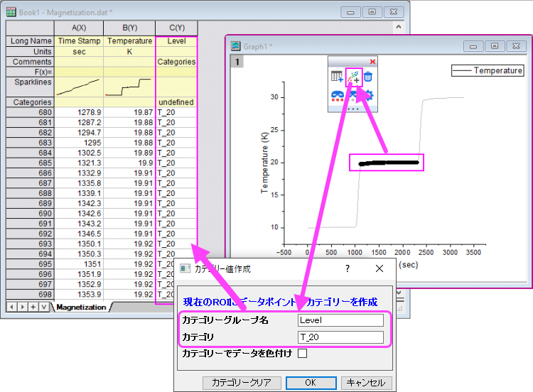The height and width of the screenshot is (392, 533).
Task: Click the カテゴリークリア button
Action: pyautogui.click(x=242, y=383)
